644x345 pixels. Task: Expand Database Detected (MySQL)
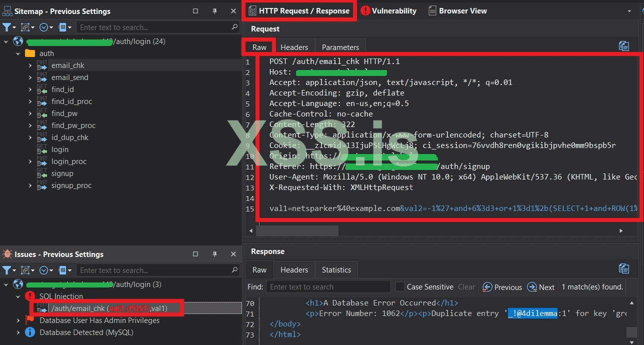point(18,332)
